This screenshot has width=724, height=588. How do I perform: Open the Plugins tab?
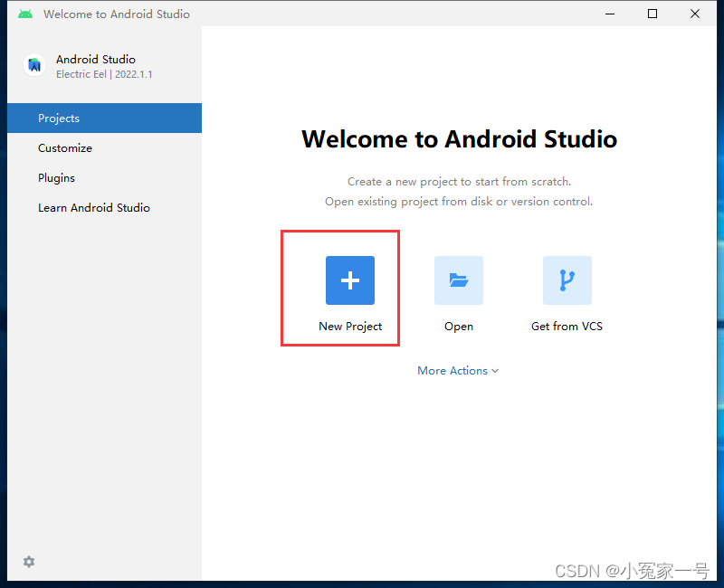104,178
